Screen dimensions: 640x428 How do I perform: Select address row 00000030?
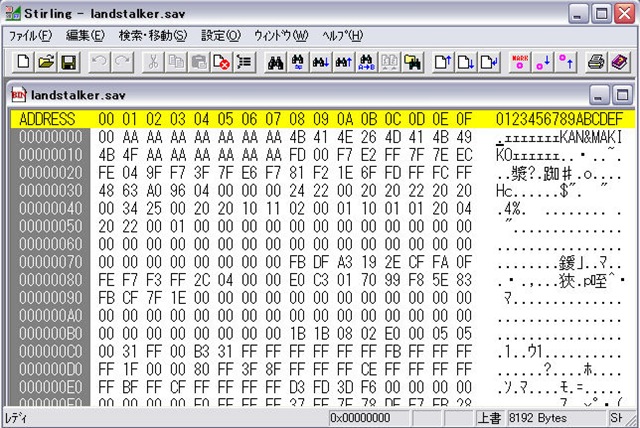click(x=51, y=191)
